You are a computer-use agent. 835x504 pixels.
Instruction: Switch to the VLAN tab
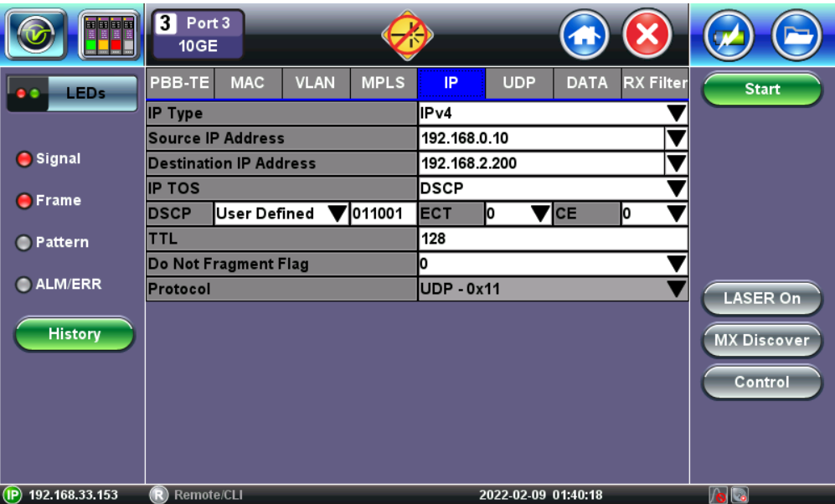[315, 83]
